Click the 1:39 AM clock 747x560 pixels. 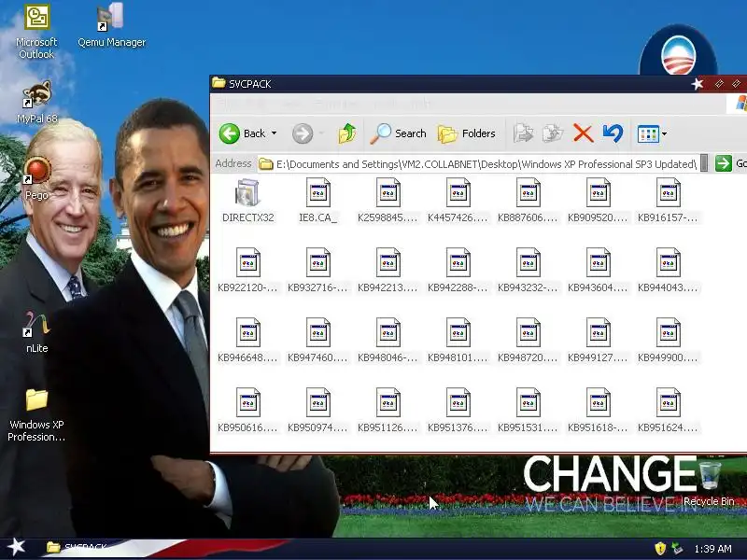[712, 549]
